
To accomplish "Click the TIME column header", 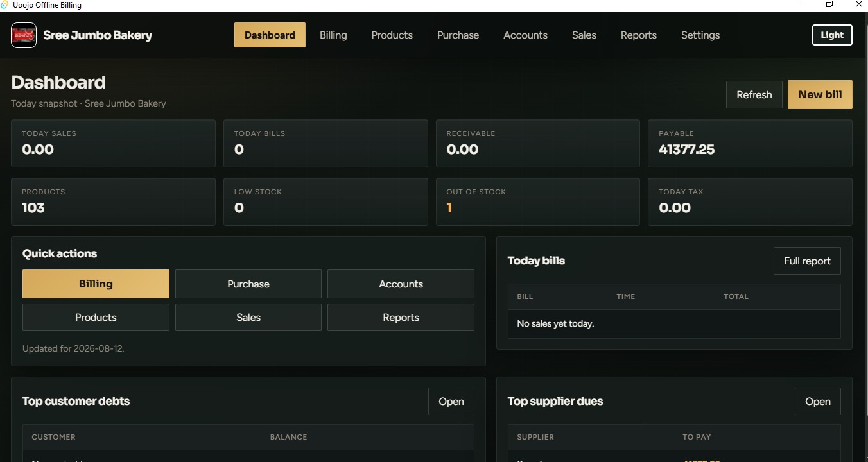I will (x=625, y=296).
